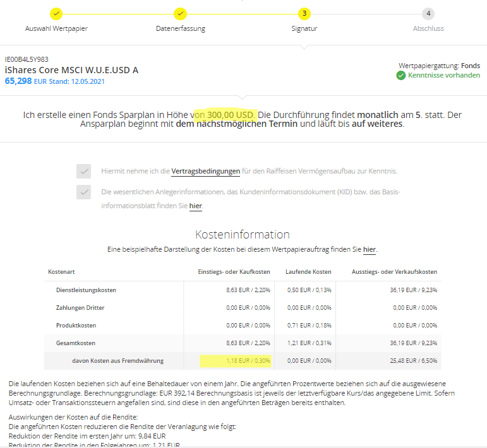
Task: Click the Gesamtkosten row label
Action: [75, 343]
